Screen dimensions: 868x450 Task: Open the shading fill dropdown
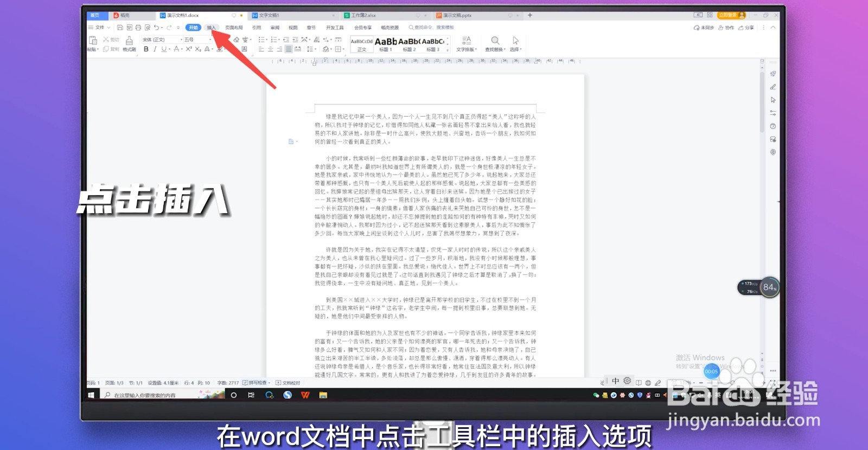pos(330,49)
